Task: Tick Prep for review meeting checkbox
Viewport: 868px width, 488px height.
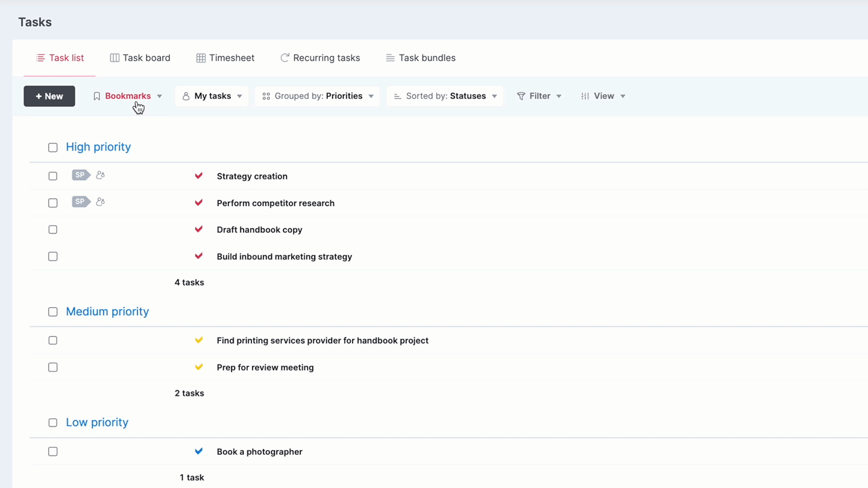Action: [53, 368]
